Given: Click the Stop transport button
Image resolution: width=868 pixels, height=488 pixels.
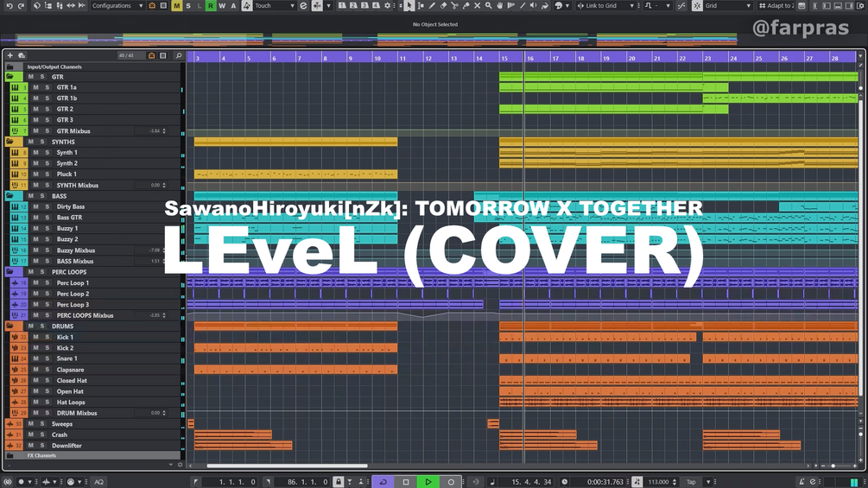Looking at the screenshot, I should 406,482.
